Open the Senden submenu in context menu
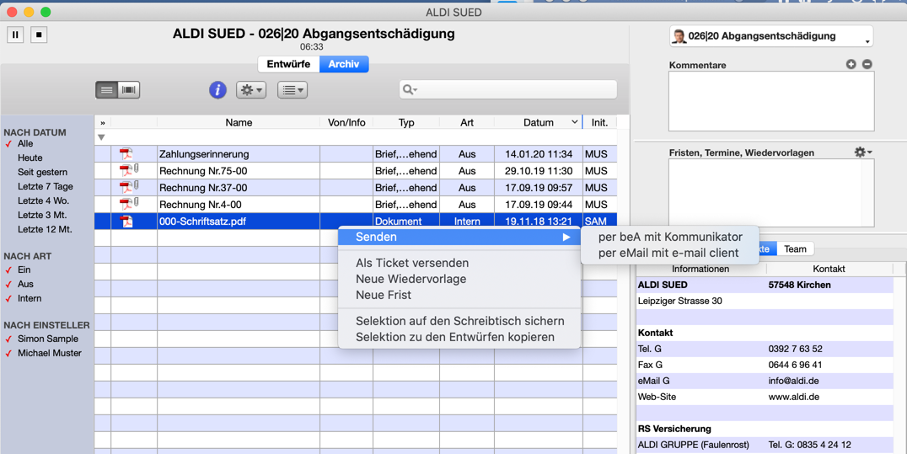 459,237
